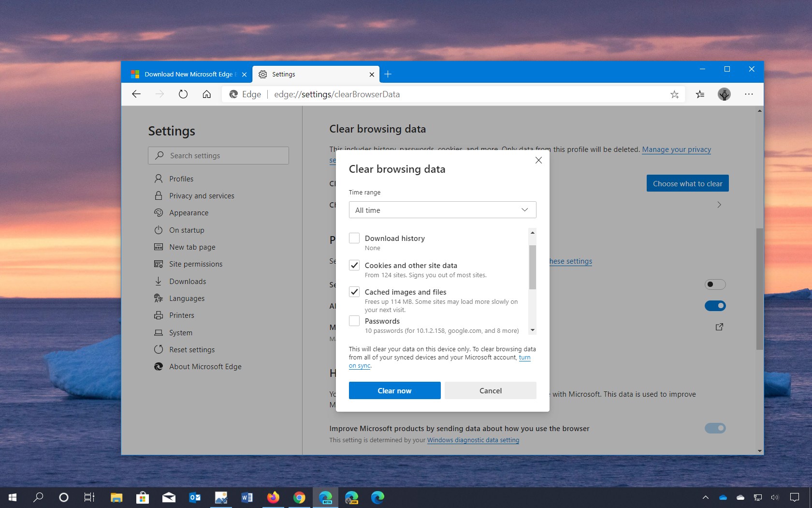The width and height of the screenshot is (812, 508).
Task: Expand hidden icons in the system tray
Action: (x=705, y=497)
